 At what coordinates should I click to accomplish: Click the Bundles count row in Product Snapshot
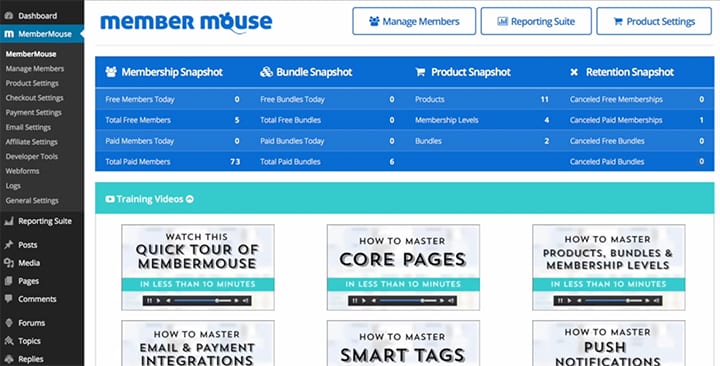pyautogui.click(x=482, y=141)
